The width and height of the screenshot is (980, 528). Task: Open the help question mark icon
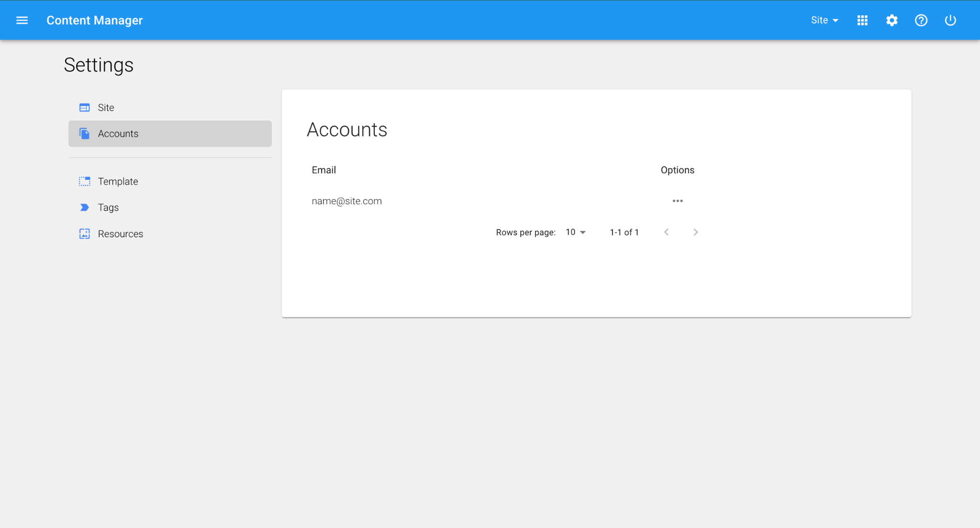921,20
